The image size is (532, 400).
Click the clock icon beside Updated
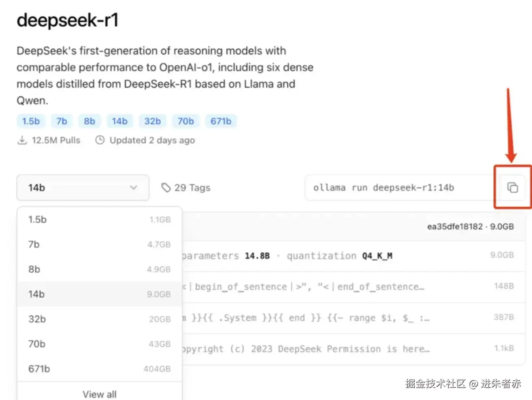point(99,140)
